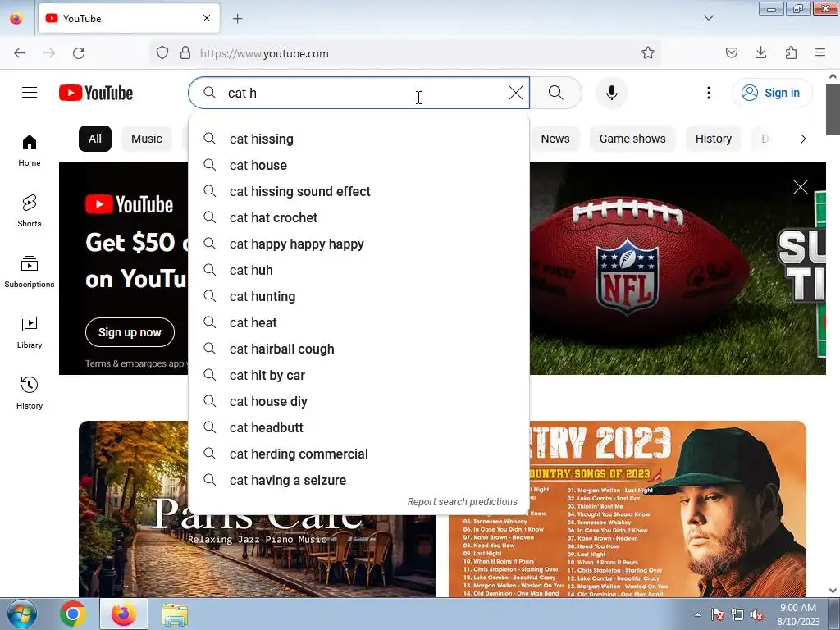This screenshot has width=840, height=630.
Task: Click the page vertical scrollbar thumb
Action: (x=833, y=109)
